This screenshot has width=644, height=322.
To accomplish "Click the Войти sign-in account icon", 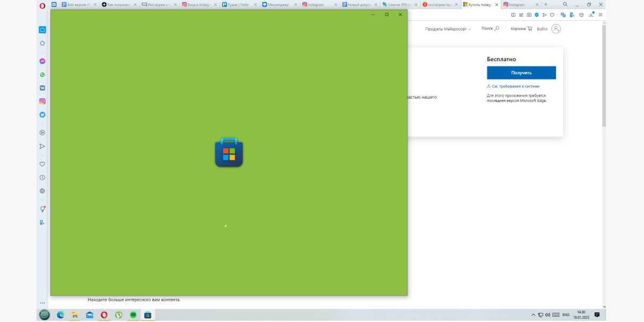I will click(x=556, y=29).
